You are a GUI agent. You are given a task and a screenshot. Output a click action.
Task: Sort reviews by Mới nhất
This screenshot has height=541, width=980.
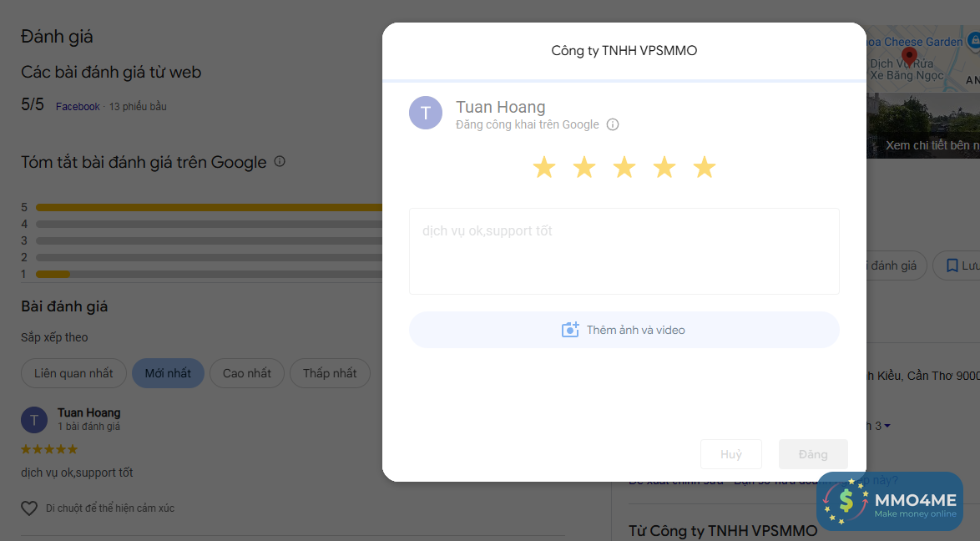168,373
